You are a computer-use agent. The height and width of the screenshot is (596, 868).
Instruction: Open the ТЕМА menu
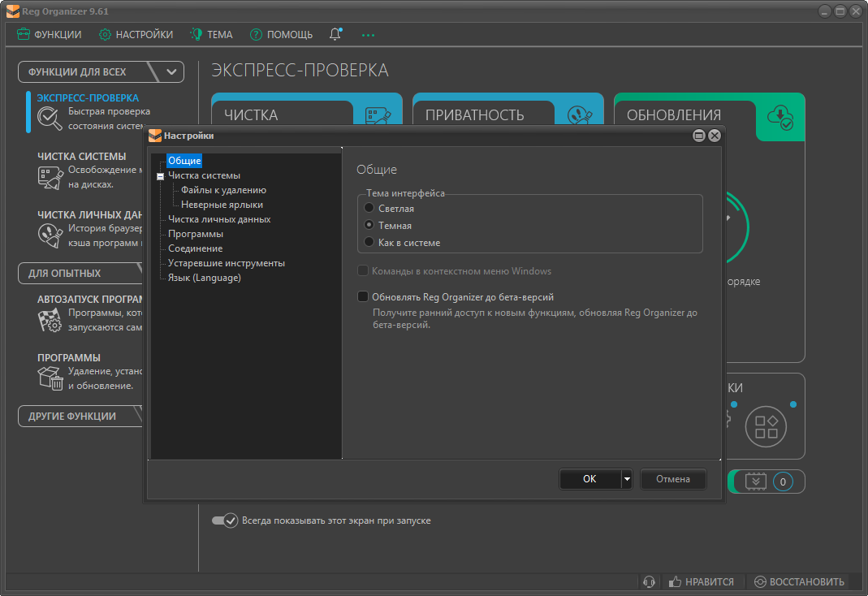point(212,34)
